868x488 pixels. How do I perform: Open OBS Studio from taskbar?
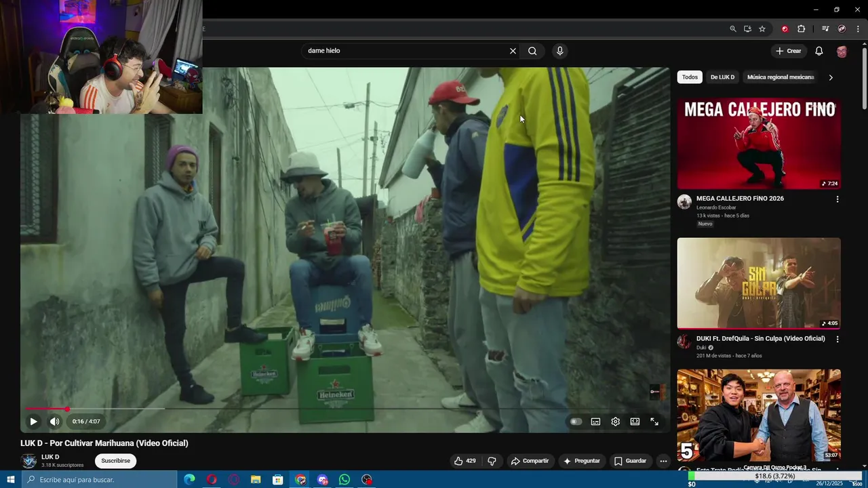(367, 480)
